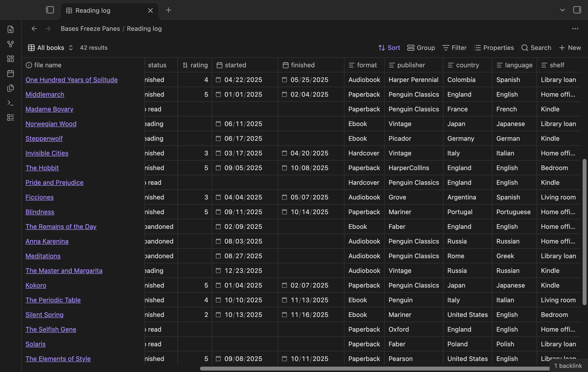
Task: Toggle the left sidebar panel
Action: coord(50,10)
